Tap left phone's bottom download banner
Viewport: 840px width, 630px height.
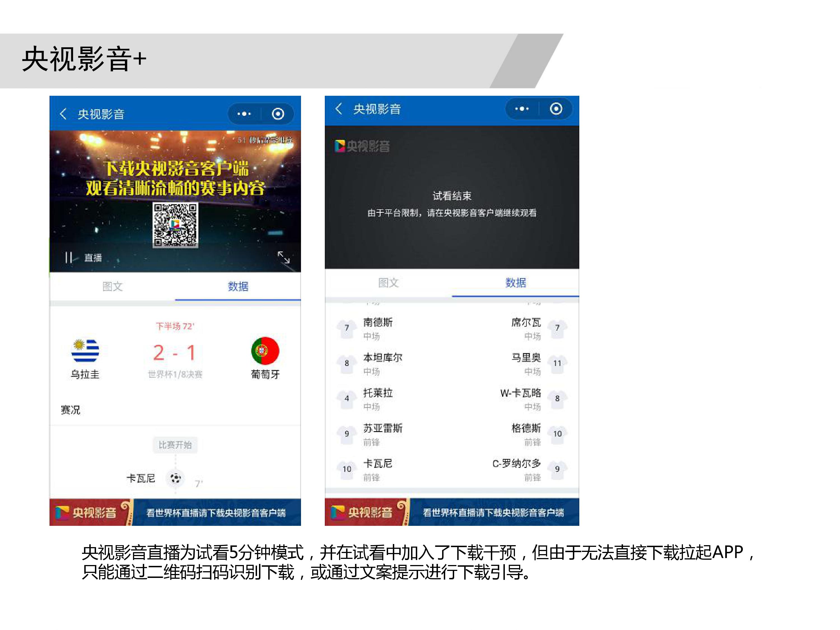[x=175, y=512]
